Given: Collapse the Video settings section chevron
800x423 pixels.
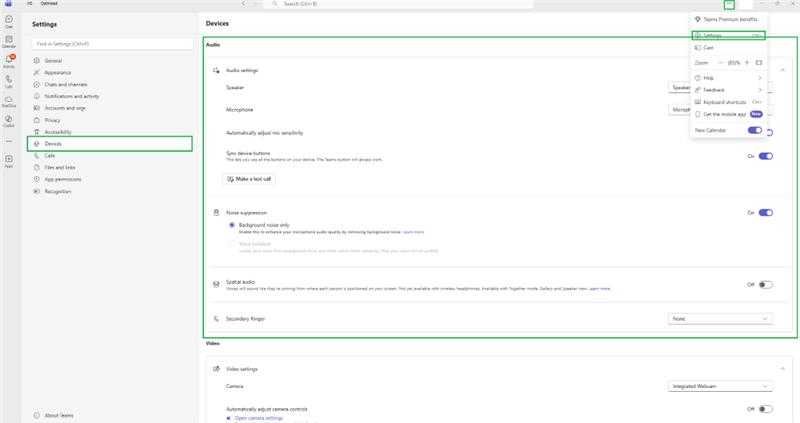Looking at the screenshot, I should pos(782,368).
